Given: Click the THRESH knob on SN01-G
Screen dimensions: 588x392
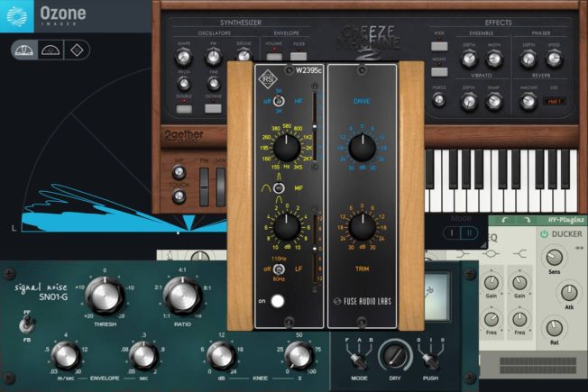Looking at the screenshot, I should coord(105,296).
